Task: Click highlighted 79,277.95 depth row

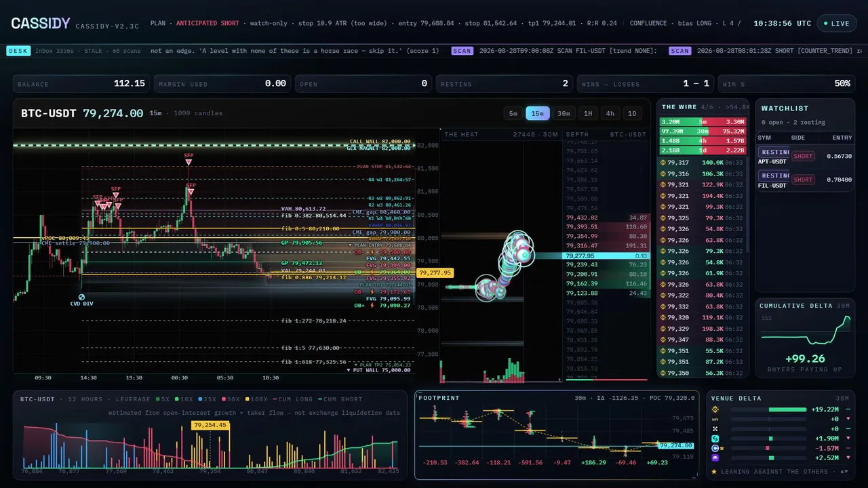Action: 606,256
